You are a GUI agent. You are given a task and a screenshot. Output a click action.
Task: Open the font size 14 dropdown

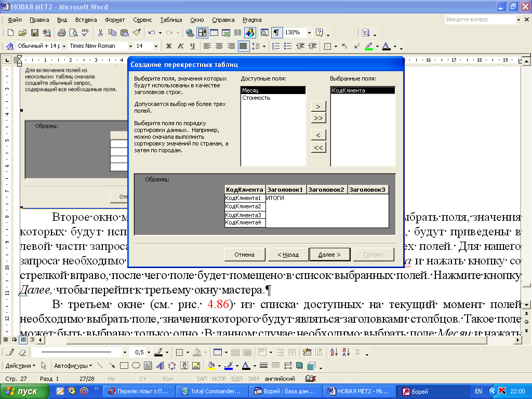(x=156, y=46)
